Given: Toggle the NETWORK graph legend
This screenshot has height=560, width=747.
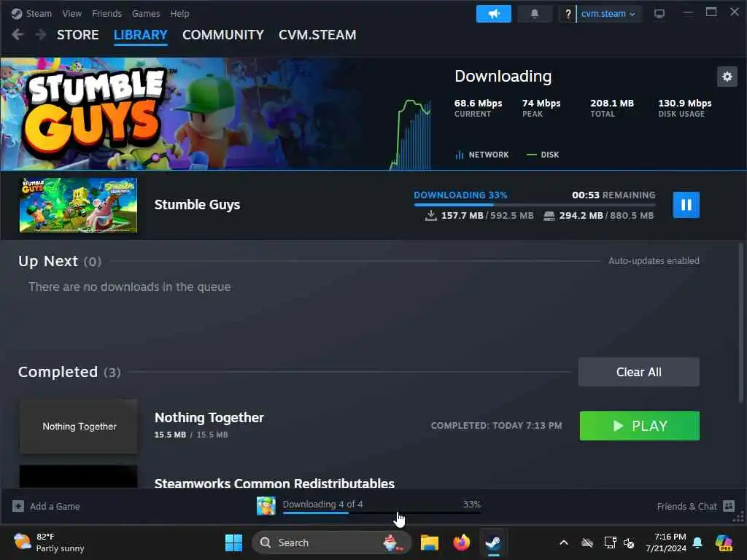Looking at the screenshot, I should click(x=482, y=155).
